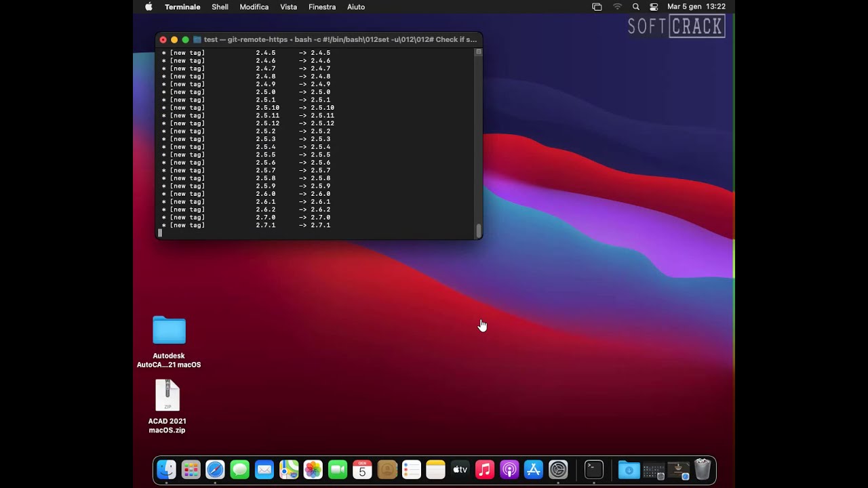Open the Shell menu
This screenshot has width=868, height=488.
coord(220,7)
